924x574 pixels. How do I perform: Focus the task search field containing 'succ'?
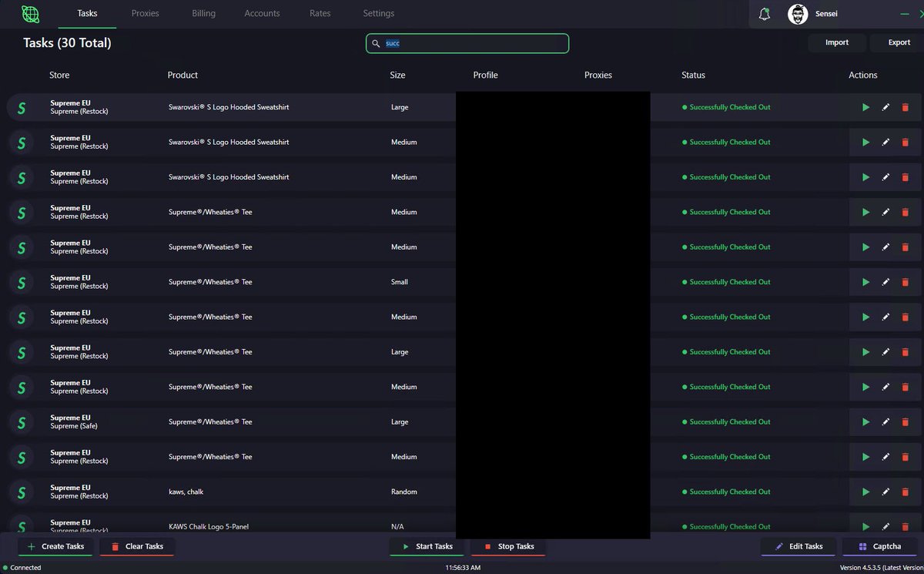pyautogui.click(x=467, y=44)
